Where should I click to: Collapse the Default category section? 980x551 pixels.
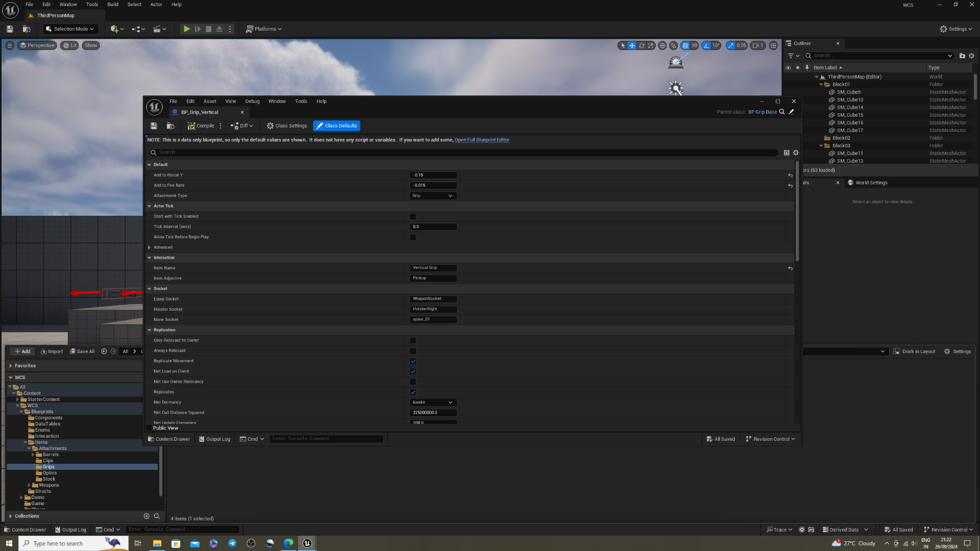pyautogui.click(x=150, y=165)
